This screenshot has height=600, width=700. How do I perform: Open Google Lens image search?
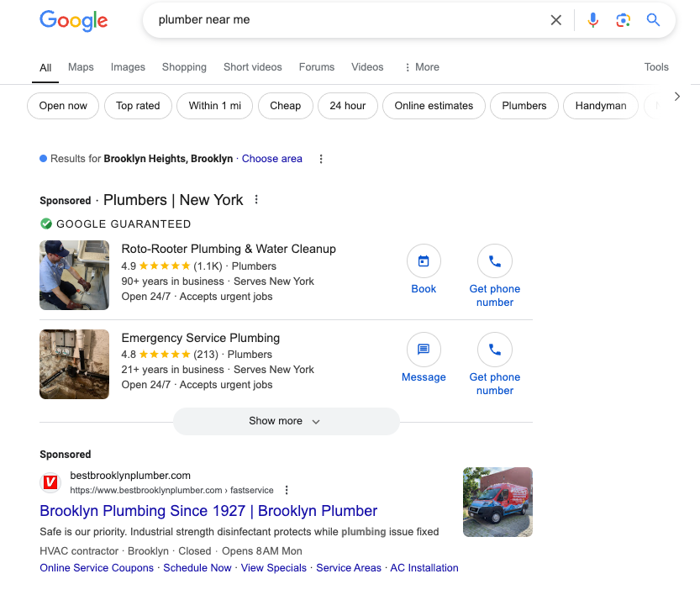tap(623, 20)
